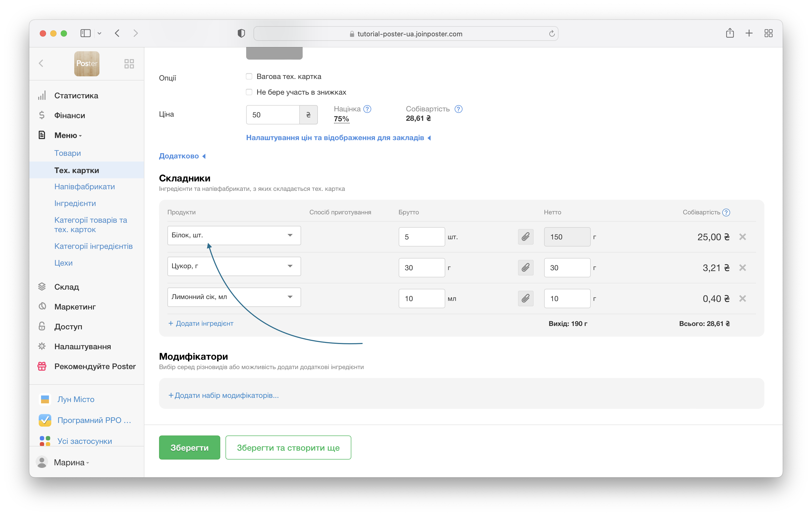
Task: Open apps grid icon beside Poster logo
Action: coord(129,64)
